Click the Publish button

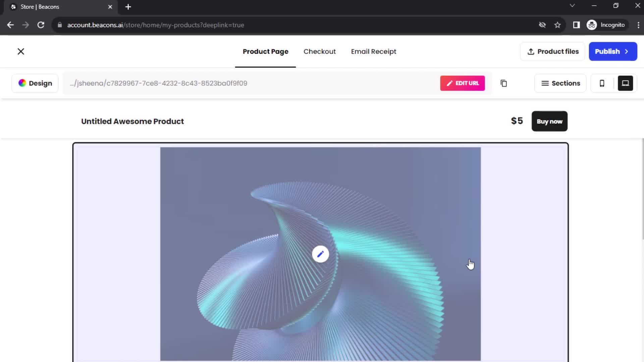point(612,51)
